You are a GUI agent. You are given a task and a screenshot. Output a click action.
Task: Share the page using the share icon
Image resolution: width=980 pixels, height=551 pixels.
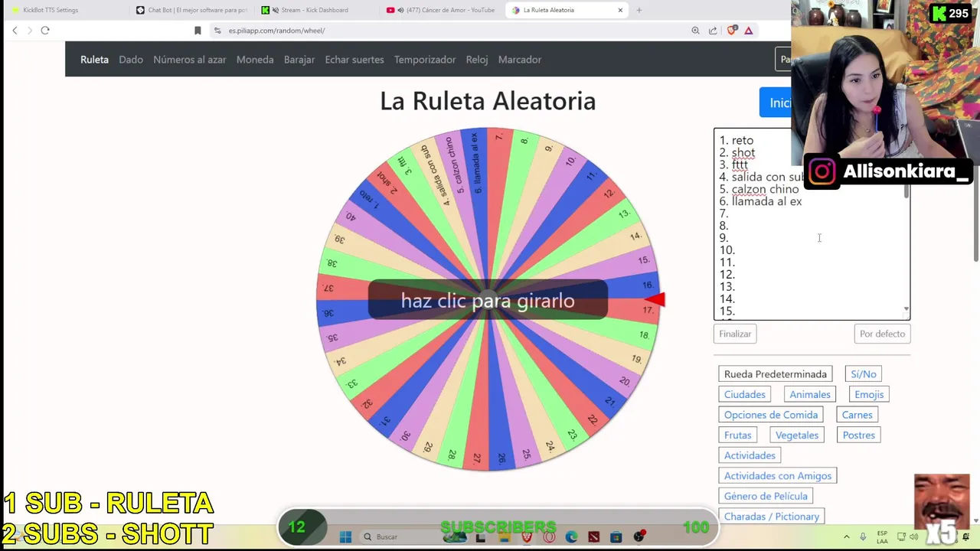click(x=713, y=31)
